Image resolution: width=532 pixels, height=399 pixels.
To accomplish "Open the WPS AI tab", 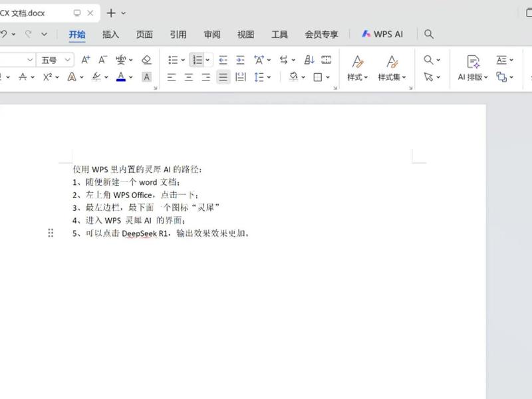I will pyautogui.click(x=382, y=34).
